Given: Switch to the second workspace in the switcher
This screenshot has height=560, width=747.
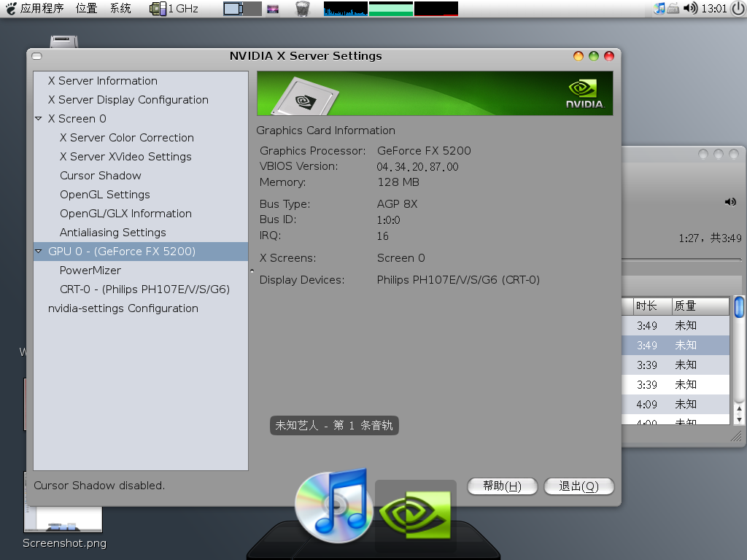Looking at the screenshot, I should point(252,9).
